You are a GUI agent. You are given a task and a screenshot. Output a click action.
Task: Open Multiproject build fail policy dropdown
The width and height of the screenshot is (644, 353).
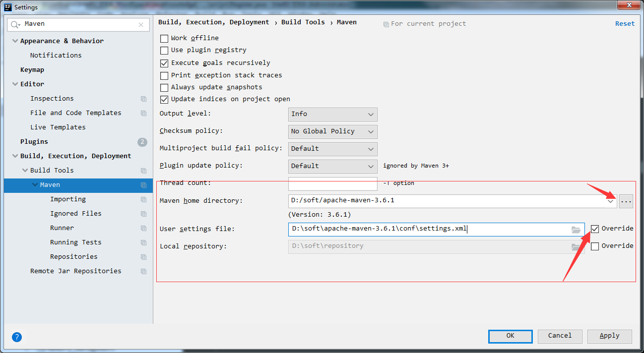pos(332,149)
